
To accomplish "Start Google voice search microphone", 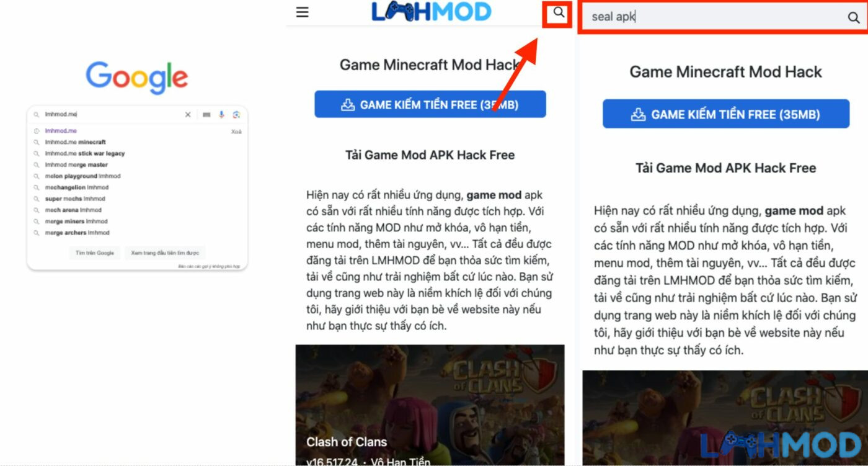I will tap(222, 115).
